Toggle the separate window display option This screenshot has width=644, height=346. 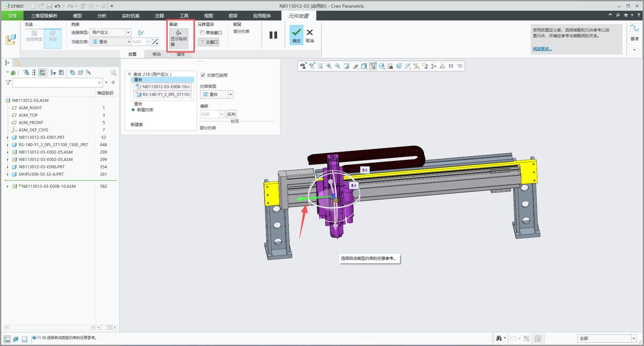(211, 33)
